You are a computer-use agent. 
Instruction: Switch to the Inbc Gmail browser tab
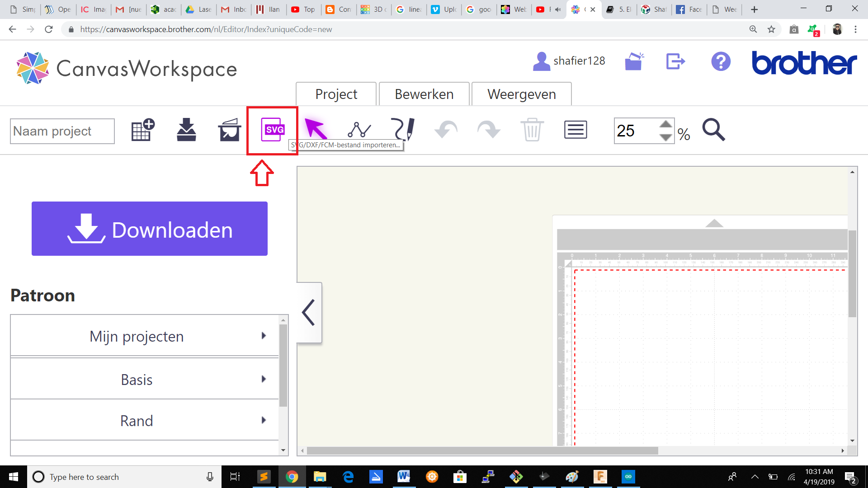pos(234,9)
